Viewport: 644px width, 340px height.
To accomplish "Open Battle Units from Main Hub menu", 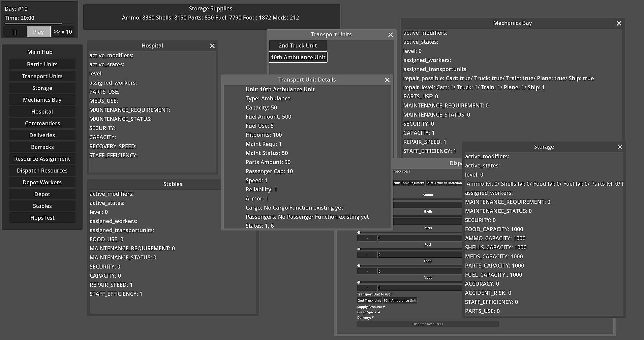I will pos(42,64).
